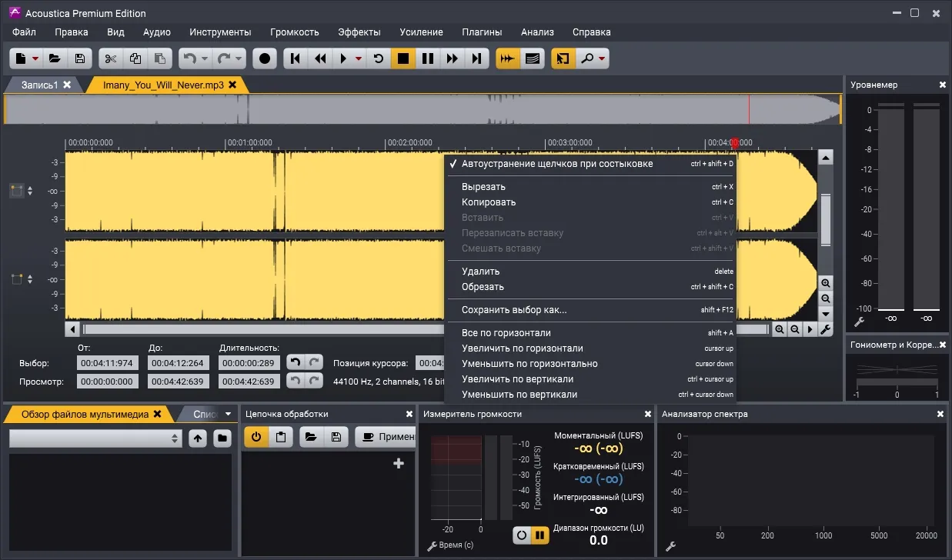Click the vertical zoom-in magnifier icon

[x=826, y=283]
